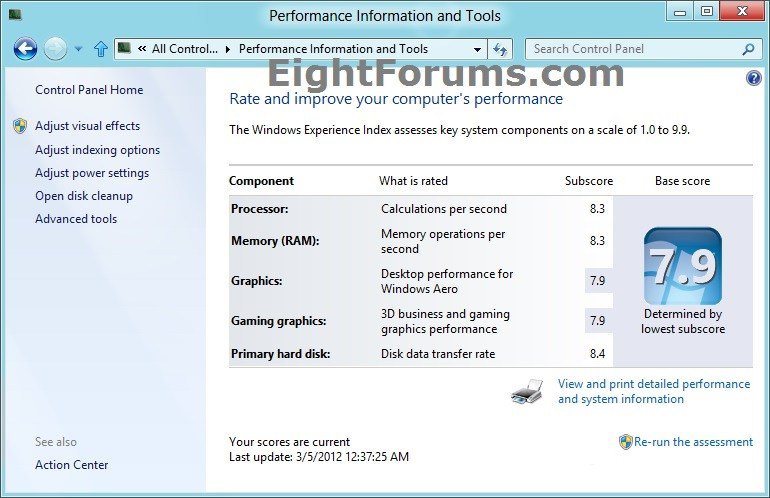Select the Gaming graphics: row label
770x498 pixels.
[278, 321]
